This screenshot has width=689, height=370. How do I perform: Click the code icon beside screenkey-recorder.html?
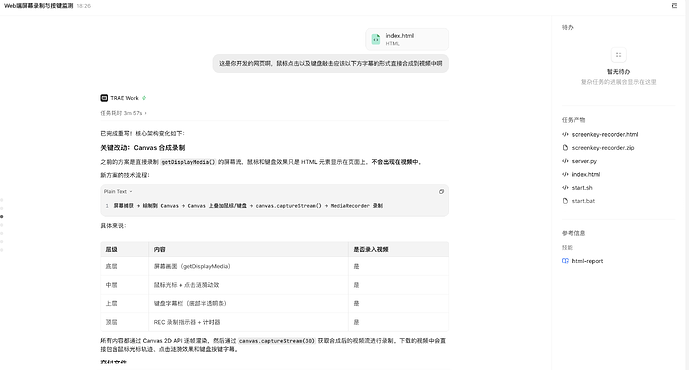tap(565, 134)
